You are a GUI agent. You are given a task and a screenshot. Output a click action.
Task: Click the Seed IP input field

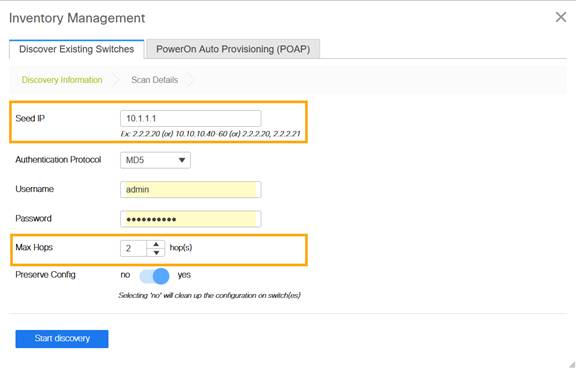[191, 118]
